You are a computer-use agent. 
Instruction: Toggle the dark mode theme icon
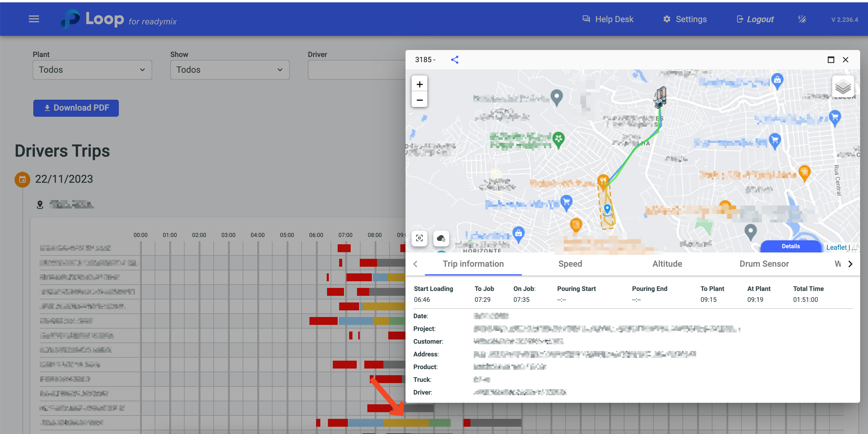point(802,19)
